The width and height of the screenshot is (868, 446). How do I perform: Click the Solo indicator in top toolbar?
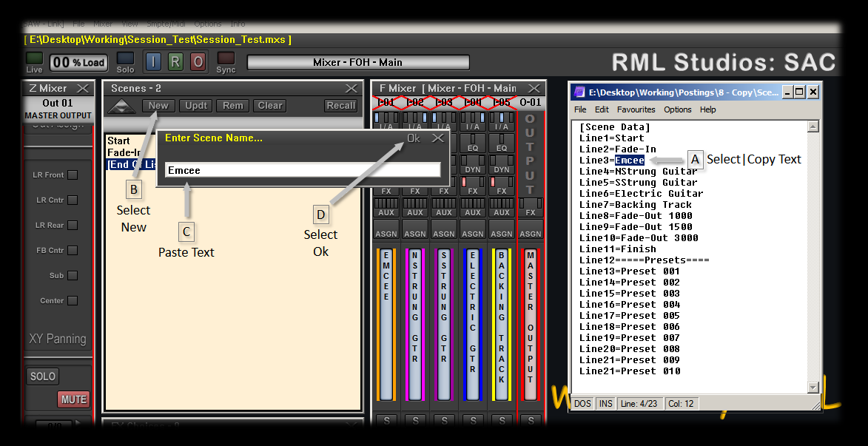click(126, 58)
